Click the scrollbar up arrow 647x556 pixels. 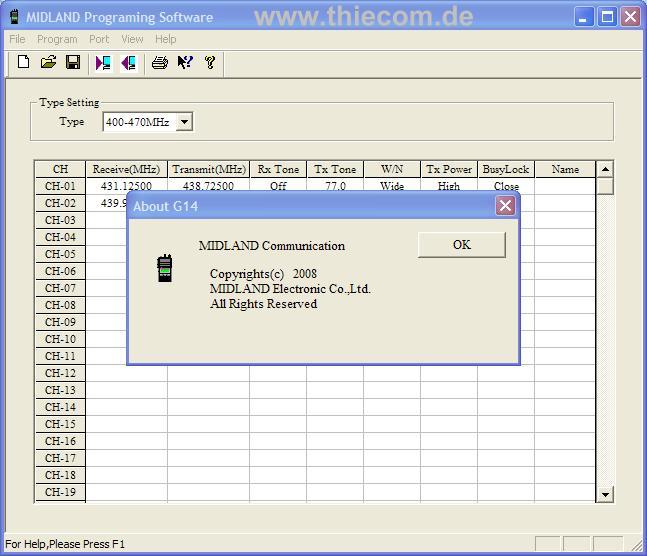(605, 169)
